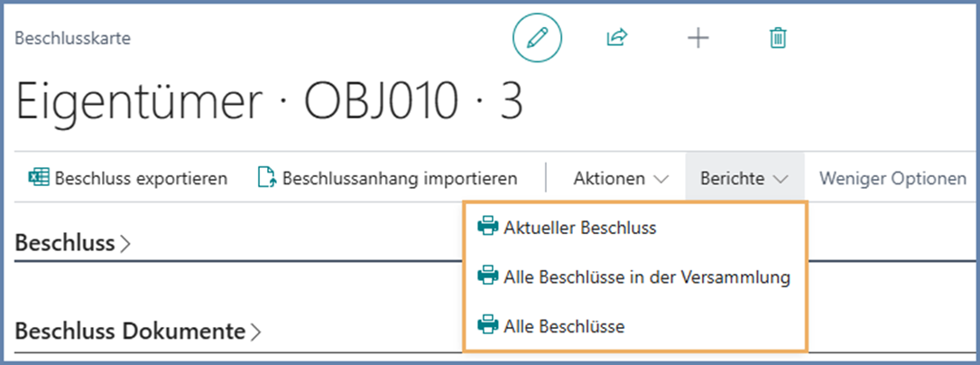Expand the Beschluss section

click(72, 243)
